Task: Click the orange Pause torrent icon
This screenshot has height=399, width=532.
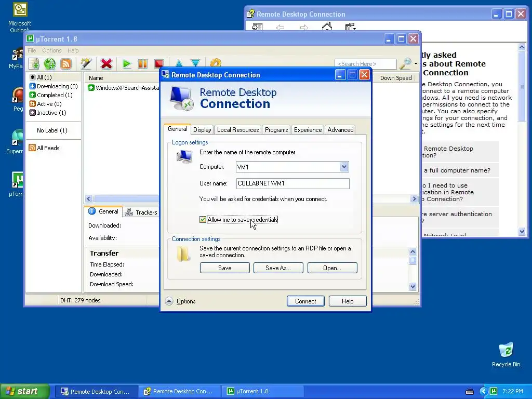Action: (x=143, y=63)
